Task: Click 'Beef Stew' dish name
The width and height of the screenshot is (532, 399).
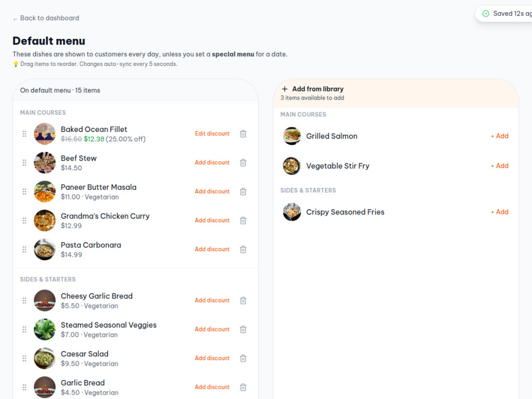Action: pyautogui.click(x=79, y=158)
